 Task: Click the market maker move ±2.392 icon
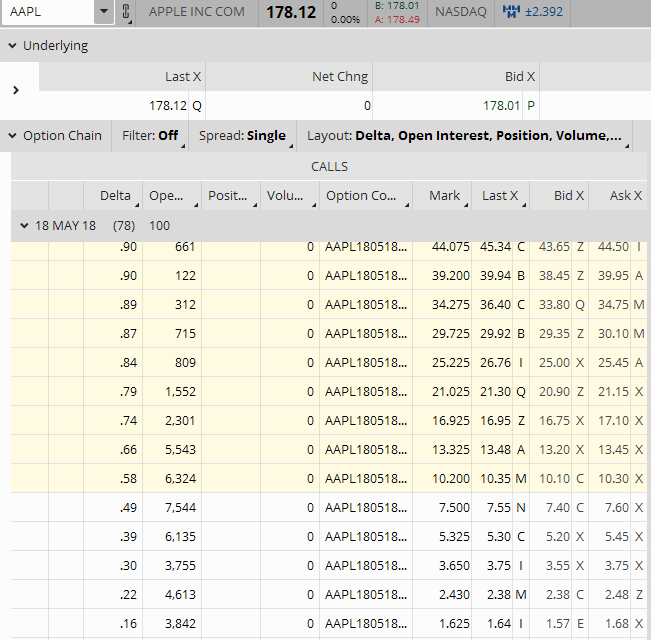point(511,12)
